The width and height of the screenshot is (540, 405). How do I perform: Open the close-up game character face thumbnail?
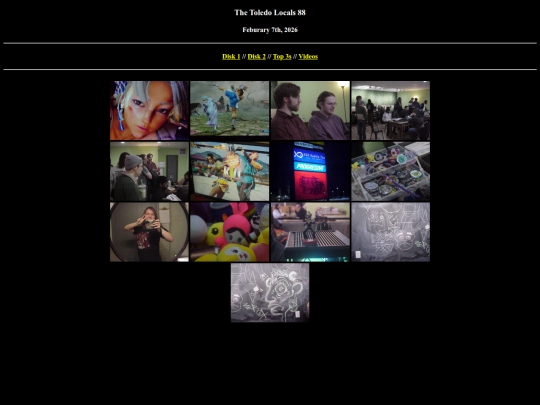pyautogui.click(x=149, y=111)
